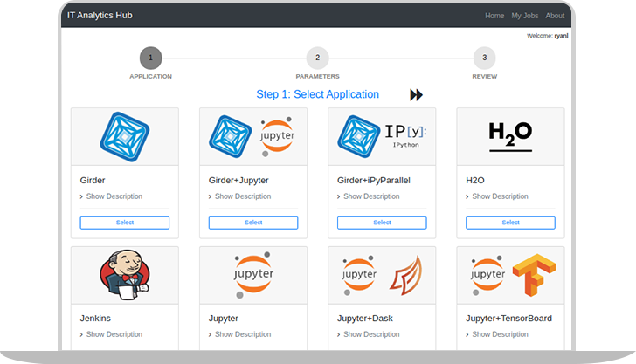Click the Girder+iPyParallel card title
This screenshot has height=364, width=636.
374,181
